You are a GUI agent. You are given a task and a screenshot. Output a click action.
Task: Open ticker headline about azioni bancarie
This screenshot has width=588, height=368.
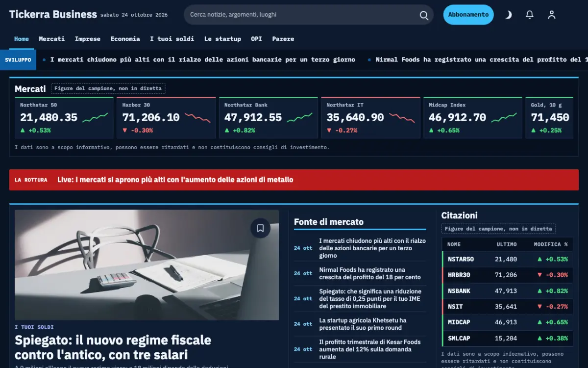point(203,60)
